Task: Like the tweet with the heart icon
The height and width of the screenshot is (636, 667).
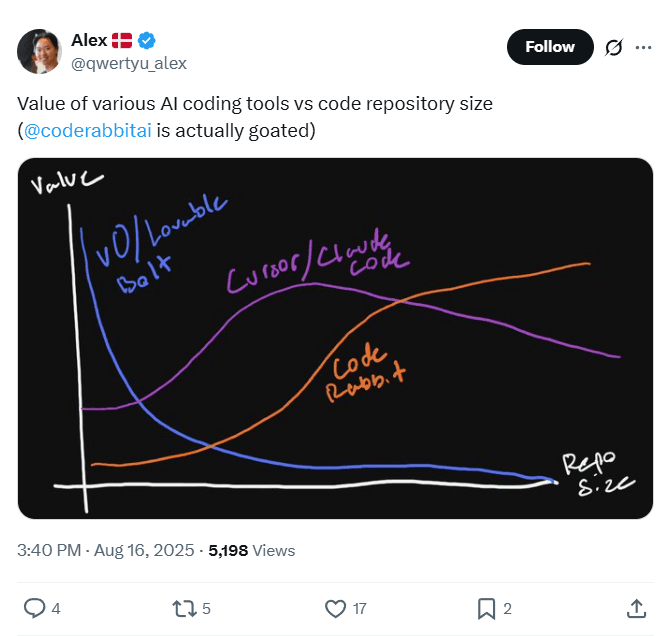Action: [335, 608]
